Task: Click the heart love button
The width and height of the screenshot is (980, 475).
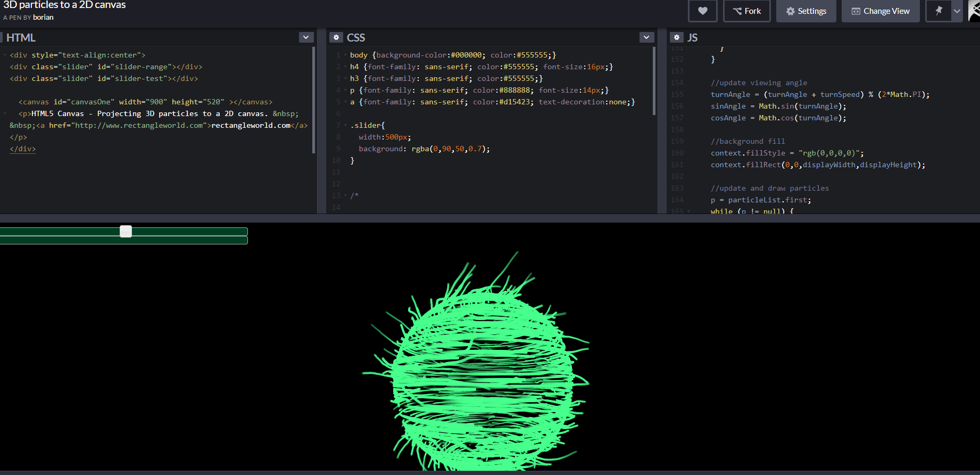Action: click(702, 11)
